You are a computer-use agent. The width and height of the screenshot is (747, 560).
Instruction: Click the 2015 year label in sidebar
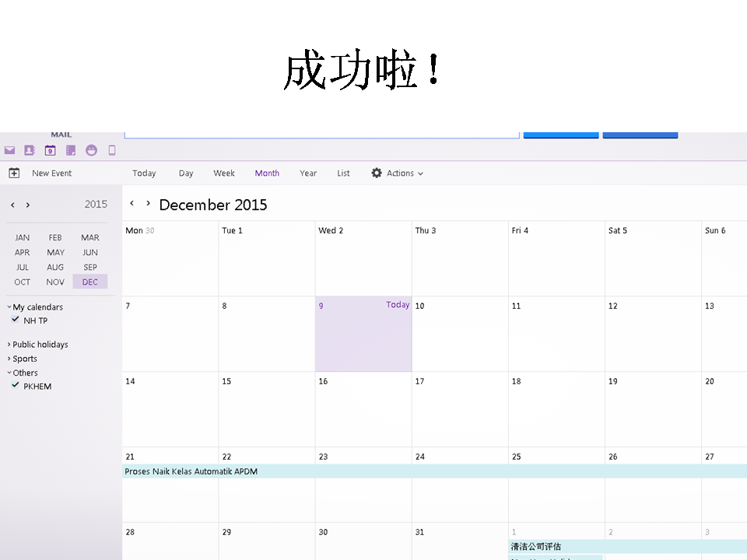96,205
